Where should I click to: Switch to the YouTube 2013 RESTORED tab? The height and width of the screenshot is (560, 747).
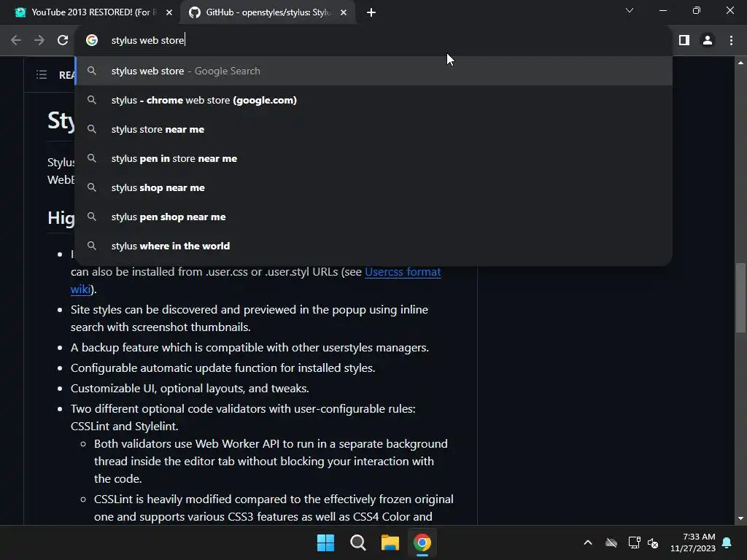point(90,12)
